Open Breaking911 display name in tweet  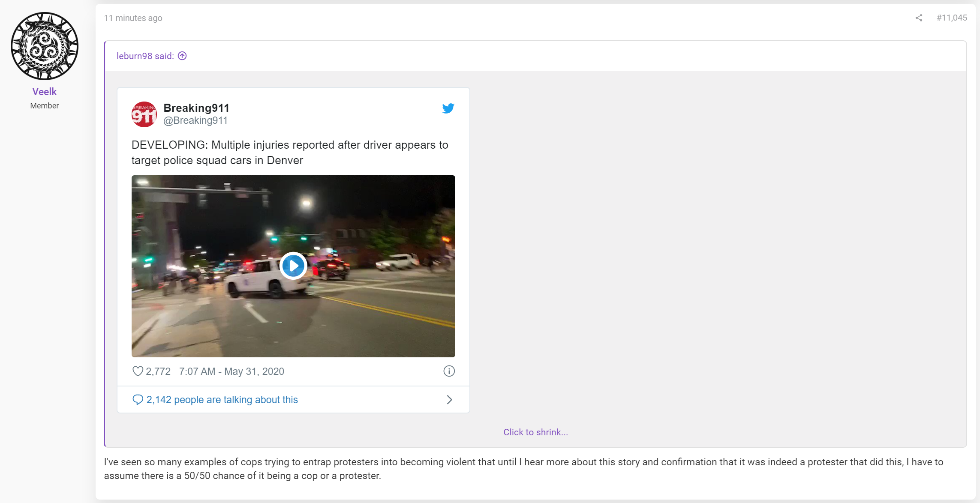(x=196, y=108)
